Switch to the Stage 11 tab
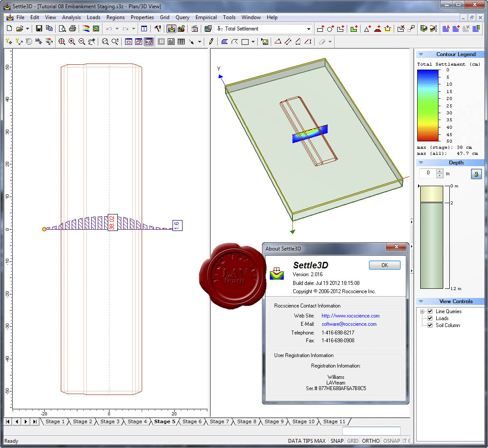Screen dimensions: 488x448 pos(334,421)
